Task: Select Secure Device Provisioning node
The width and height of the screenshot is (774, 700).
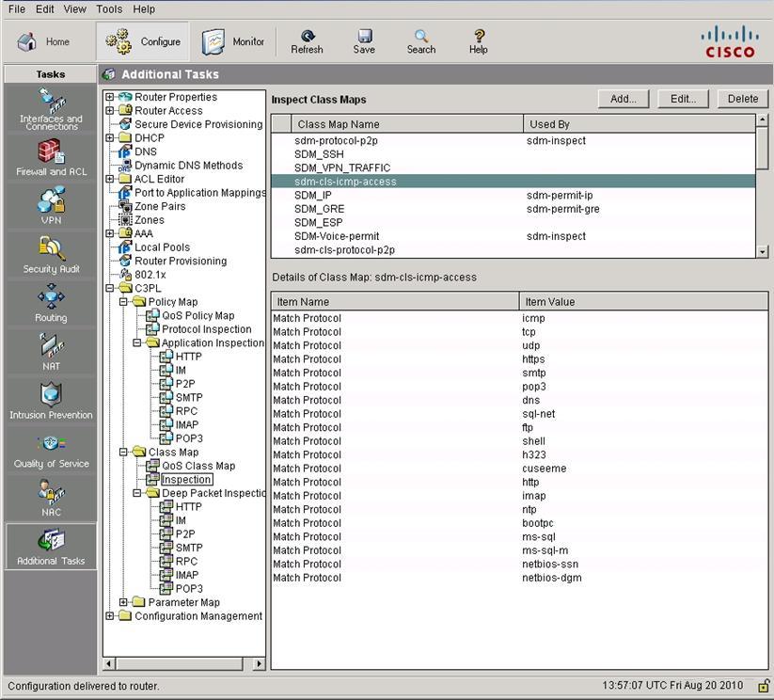Action: click(198, 124)
